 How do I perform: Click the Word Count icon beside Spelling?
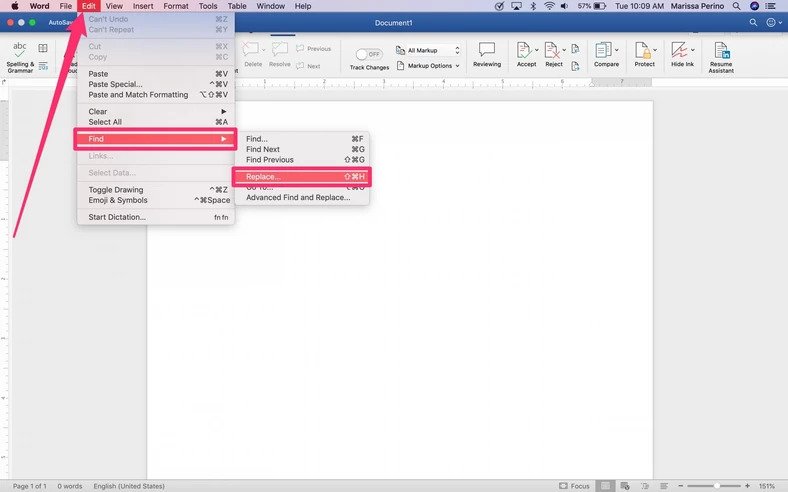point(43,66)
